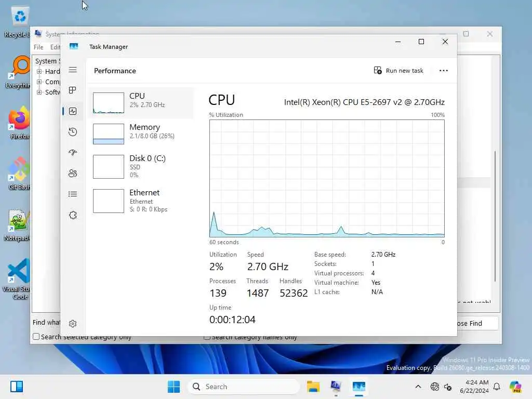Open notifications bell icon
This screenshot has height=399, width=532.
pyautogui.click(x=497, y=387)
